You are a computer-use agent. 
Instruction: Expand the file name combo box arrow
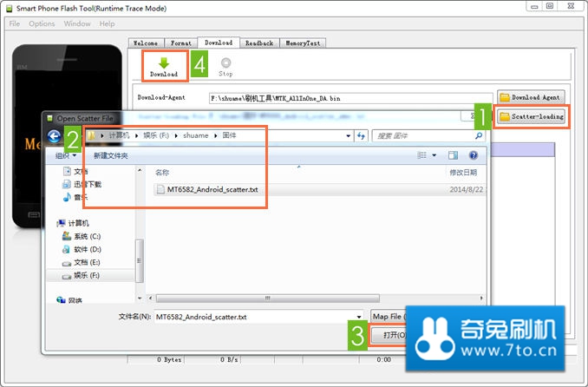pyautogui.click(x=359, y=317)
